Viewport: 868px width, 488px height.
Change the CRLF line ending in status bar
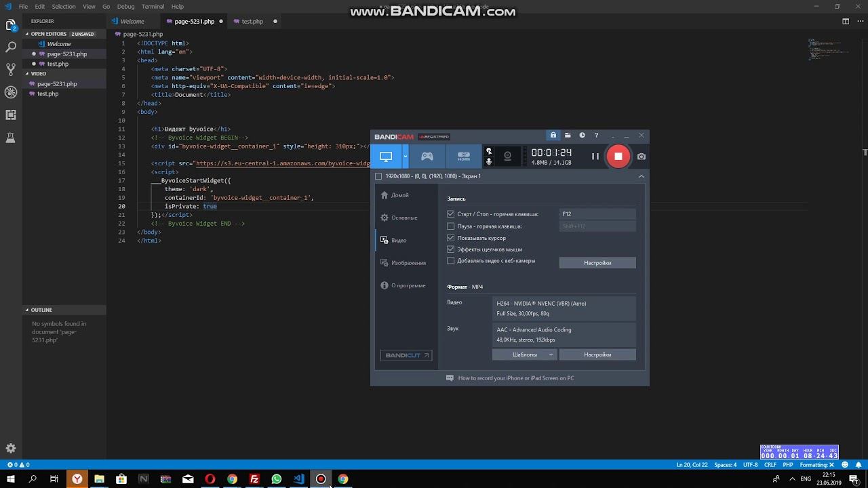[x=770, y=465]
